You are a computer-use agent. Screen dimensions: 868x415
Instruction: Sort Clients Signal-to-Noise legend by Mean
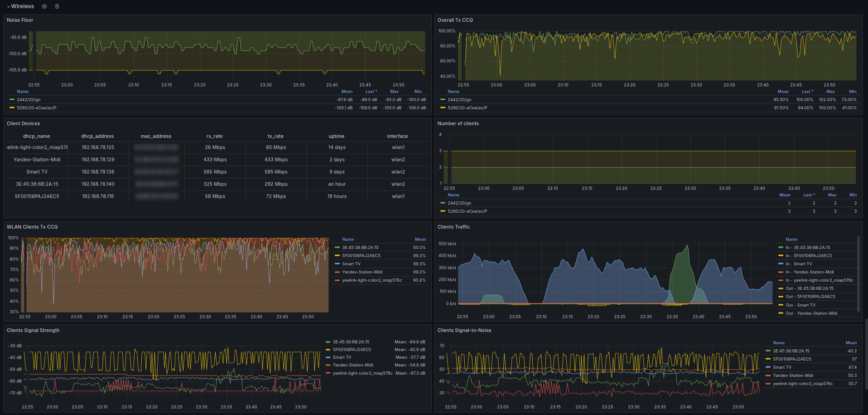(x=851, y=343)
